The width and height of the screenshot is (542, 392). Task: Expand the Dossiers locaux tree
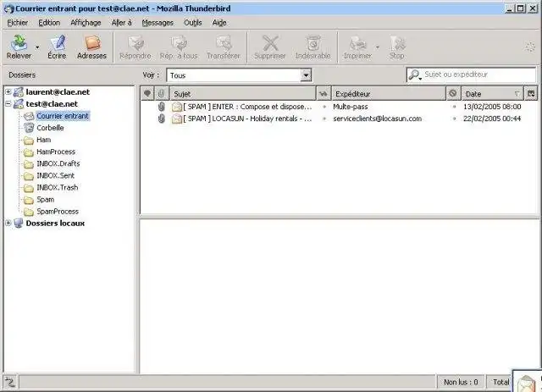(8, 223)
